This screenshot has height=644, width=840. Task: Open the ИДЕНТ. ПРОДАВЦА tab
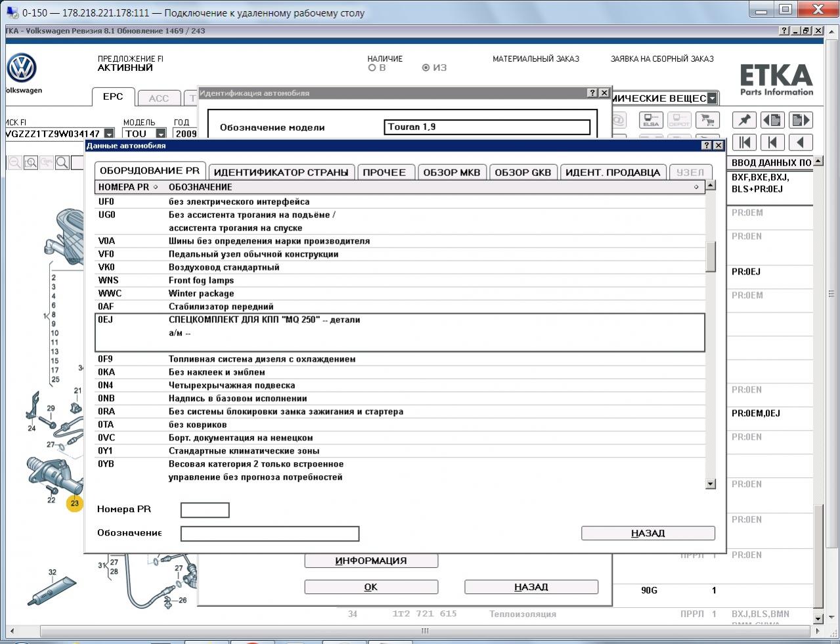[613, 172]
